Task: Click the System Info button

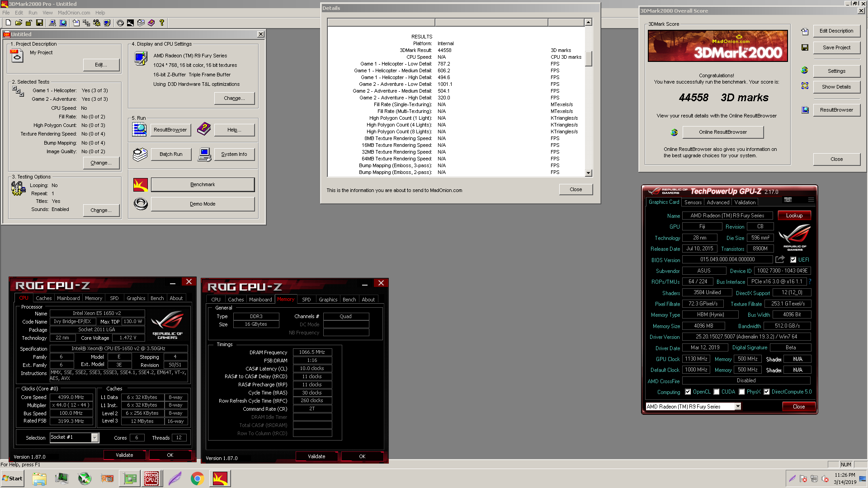Action: tap(234, 154)
